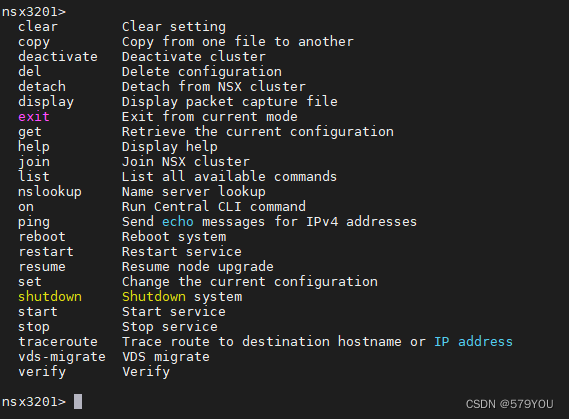The height and width of the screenshot is (419, 569).
Task: Click the 'Run Central CLI command' description
Action: [214, 207]
